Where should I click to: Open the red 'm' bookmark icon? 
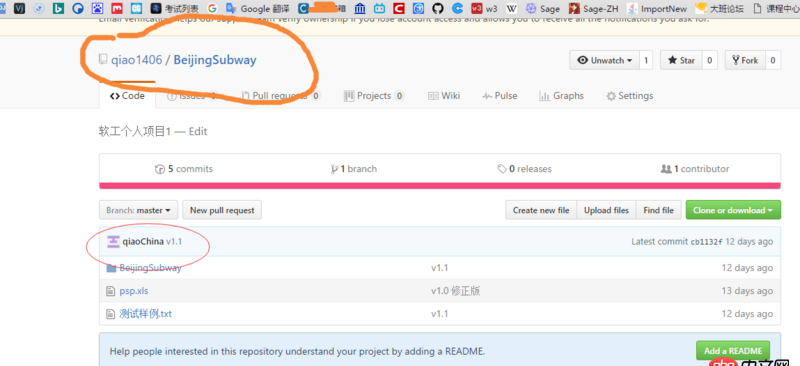tap(117, 8)
